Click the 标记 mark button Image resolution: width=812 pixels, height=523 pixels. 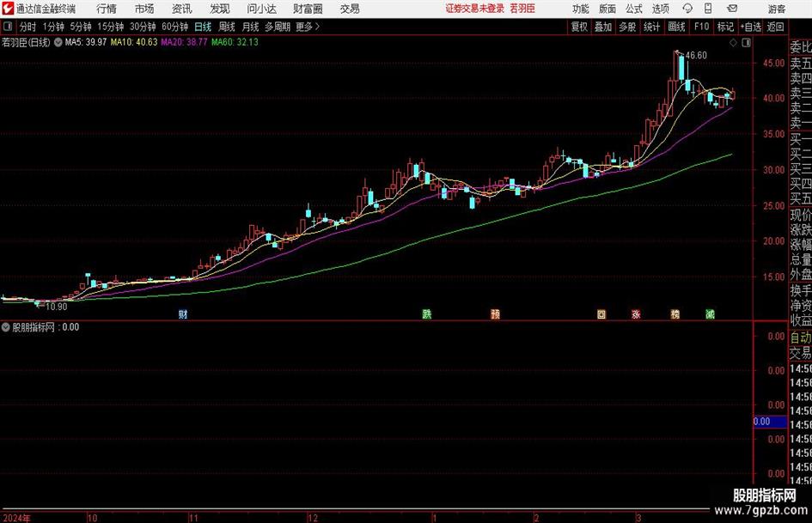[725, 27]
